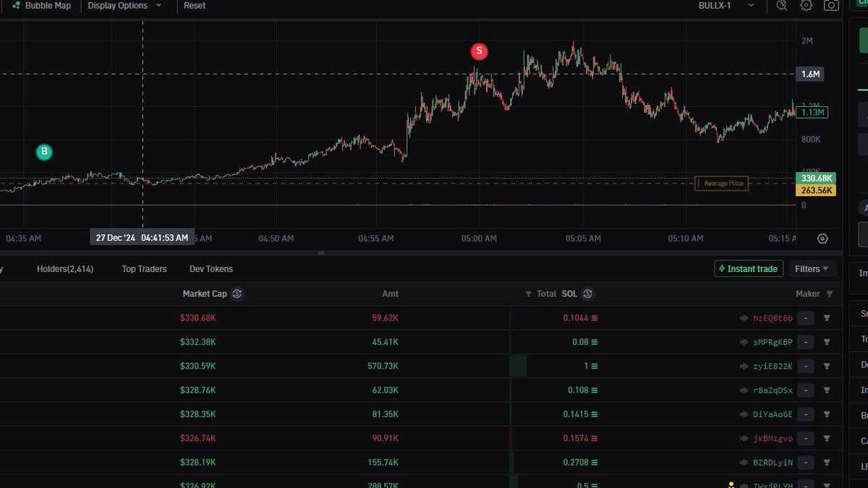Click arrow icon left of BZRDLyiN

[744, 463]
